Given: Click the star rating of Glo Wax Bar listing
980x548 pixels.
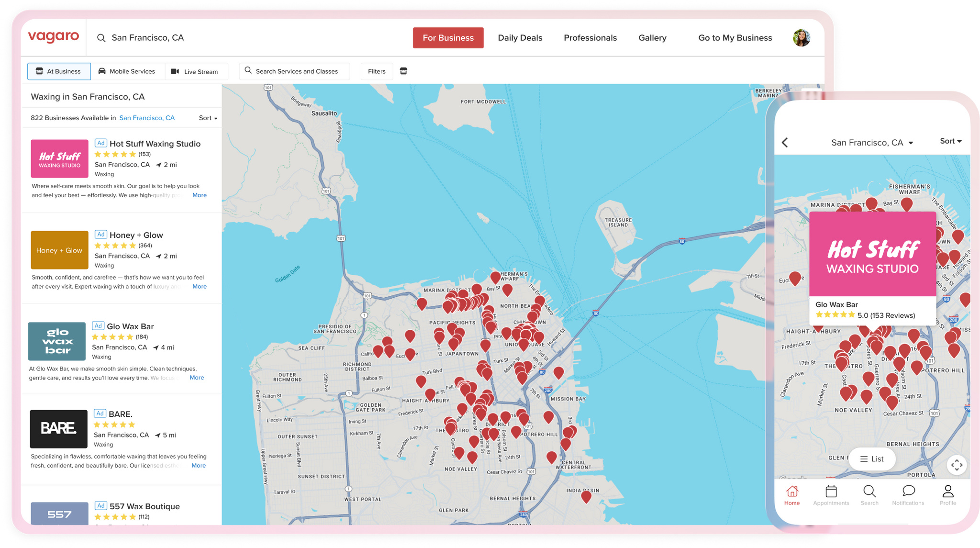Looking at the screenshot, I should pos(112,337).
